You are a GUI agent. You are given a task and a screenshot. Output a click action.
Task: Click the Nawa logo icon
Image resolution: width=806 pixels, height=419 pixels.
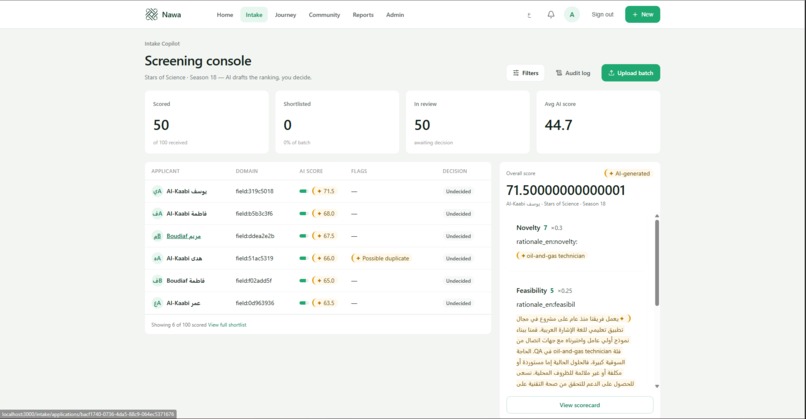151,14
